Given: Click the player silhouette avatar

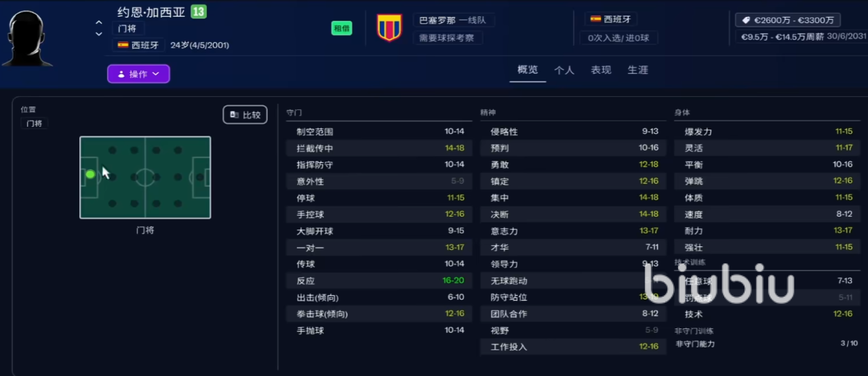Looking at the screenshot, I should [x=27, y=39].
